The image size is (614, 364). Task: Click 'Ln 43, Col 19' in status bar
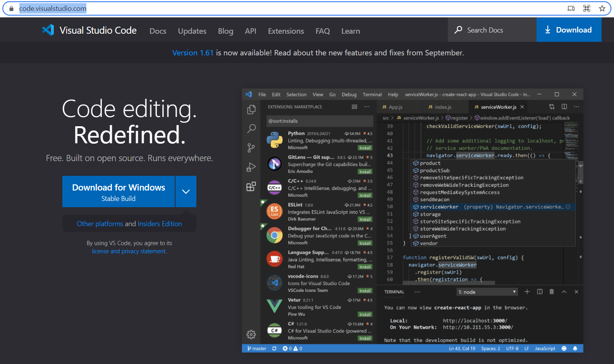[462, 349]
